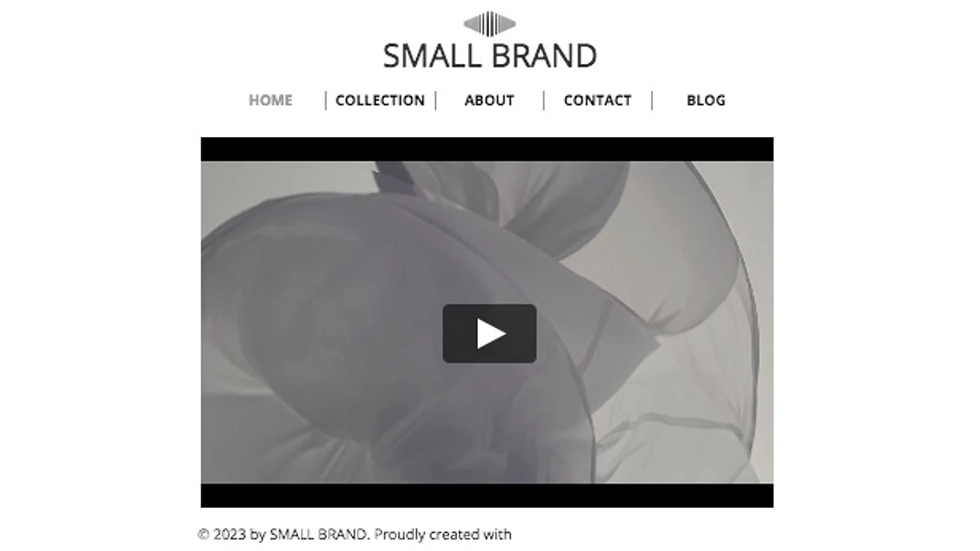Click the top black bar of video

487,149
